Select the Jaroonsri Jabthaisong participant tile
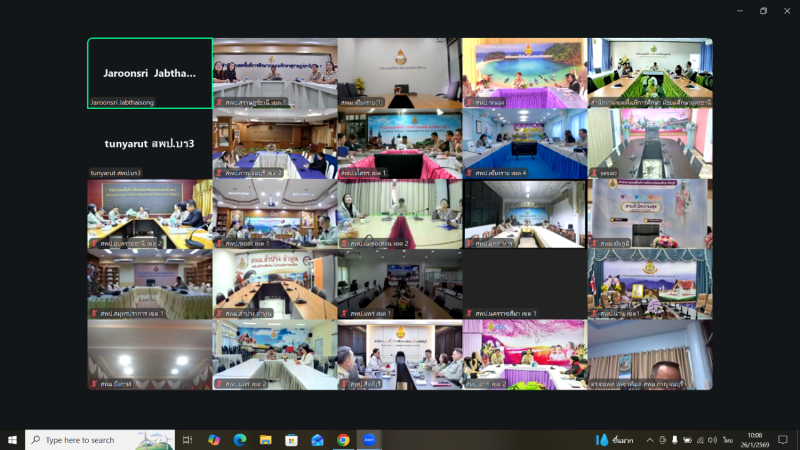The height and width of the screenshot is (450, 800). coord(150,73)
